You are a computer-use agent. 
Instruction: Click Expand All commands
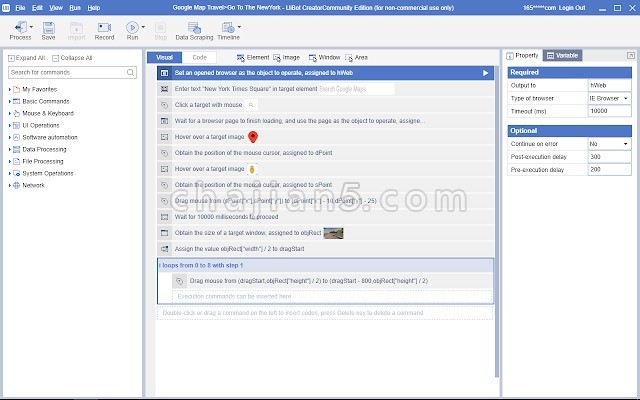coord(27,58)
